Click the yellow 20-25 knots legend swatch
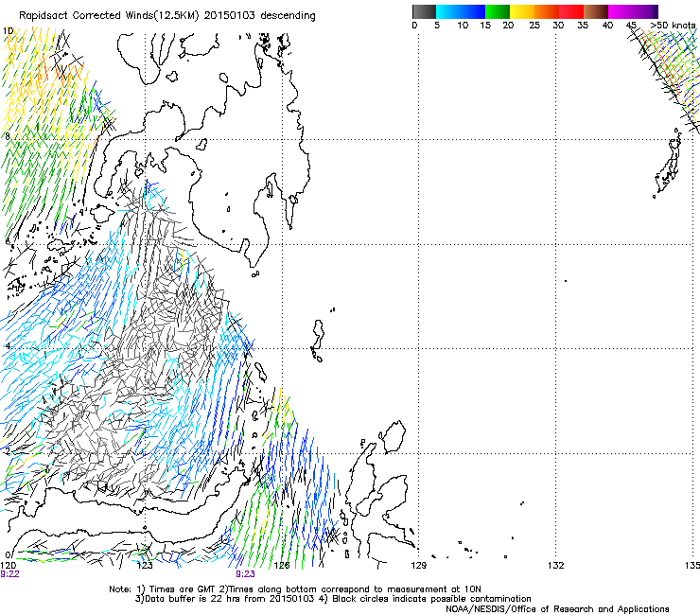The image size is (700, 615). [522, 11]
